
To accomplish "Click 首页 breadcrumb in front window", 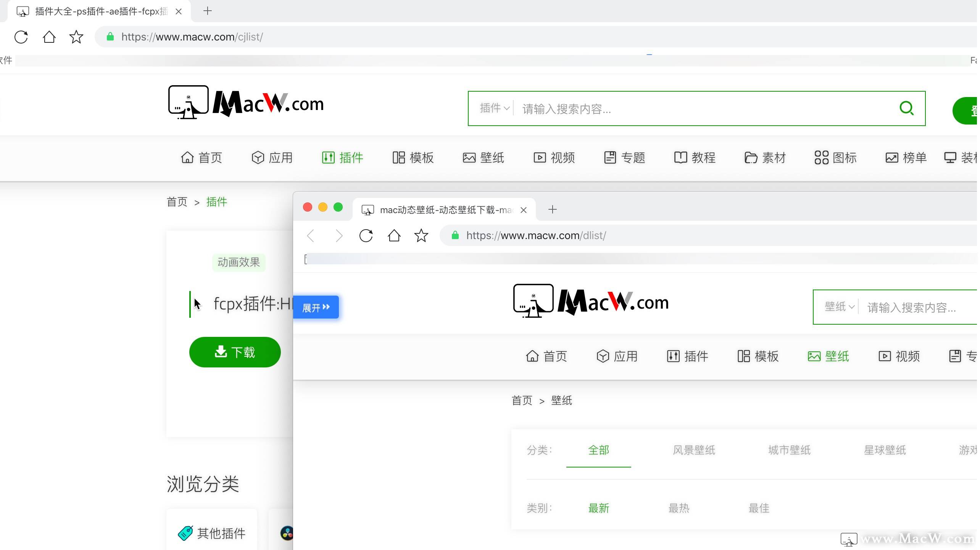I will pos(522,400).
